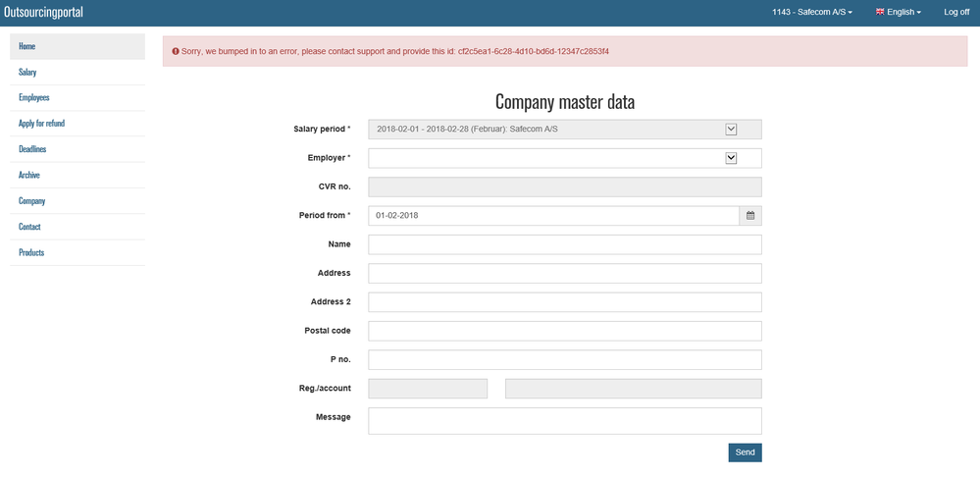Click the Employer label
The height and width of the screenshot is (478, 980).
coord(329,158)
